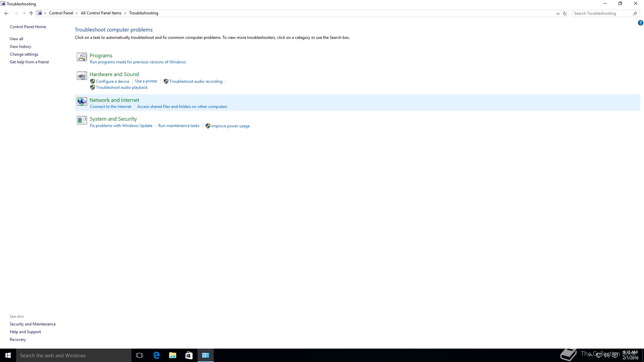Screen dimensions: 644x362
Task: Go back using the back arrow
Action: [6, 13]
